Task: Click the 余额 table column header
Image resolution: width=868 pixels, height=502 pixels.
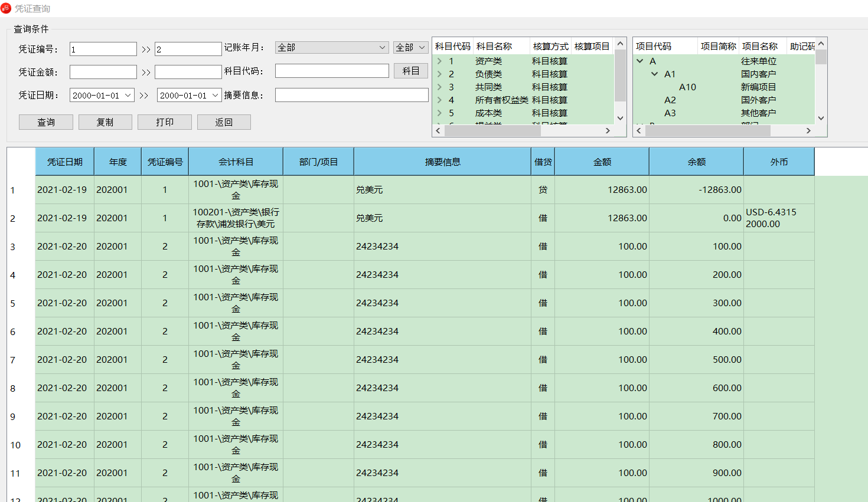Action: point(697,162)
